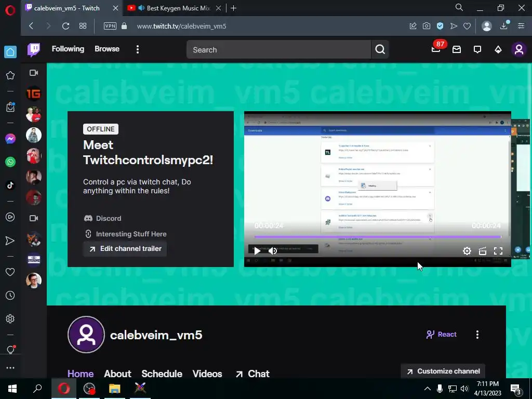Show hidden system tray icons chevron
532x399 pixels.
[428, 389]
